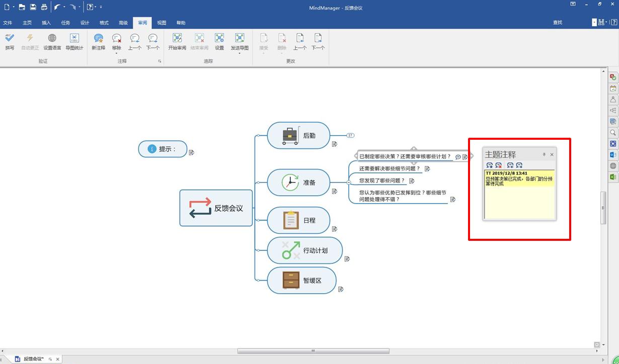The height and width of the screenshot is (364, 619).
Task: Open the 发送导图 dropdown
Action: tap(240, 53)
